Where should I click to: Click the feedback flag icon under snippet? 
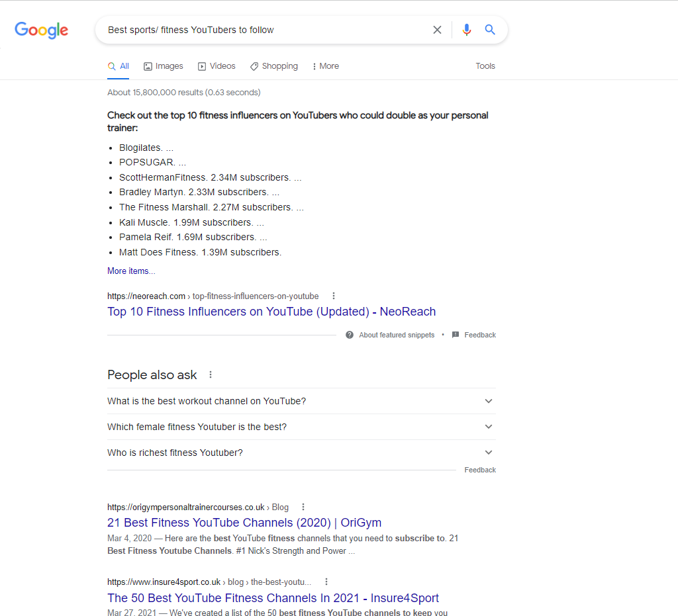click(456, 335)
